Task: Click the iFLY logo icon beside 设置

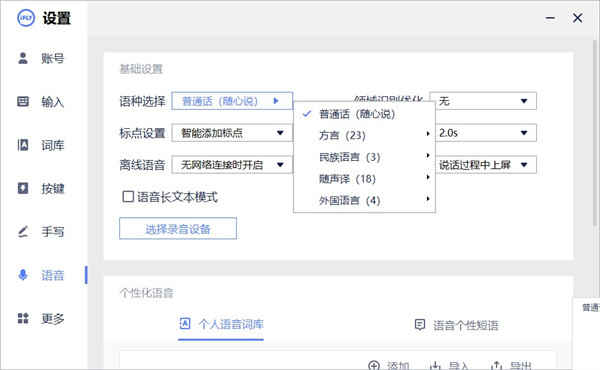Action: click(26, 18)
